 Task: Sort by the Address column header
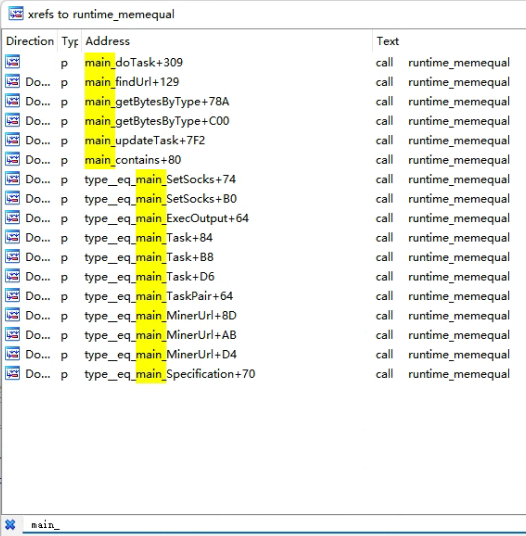tap(227, 41)
